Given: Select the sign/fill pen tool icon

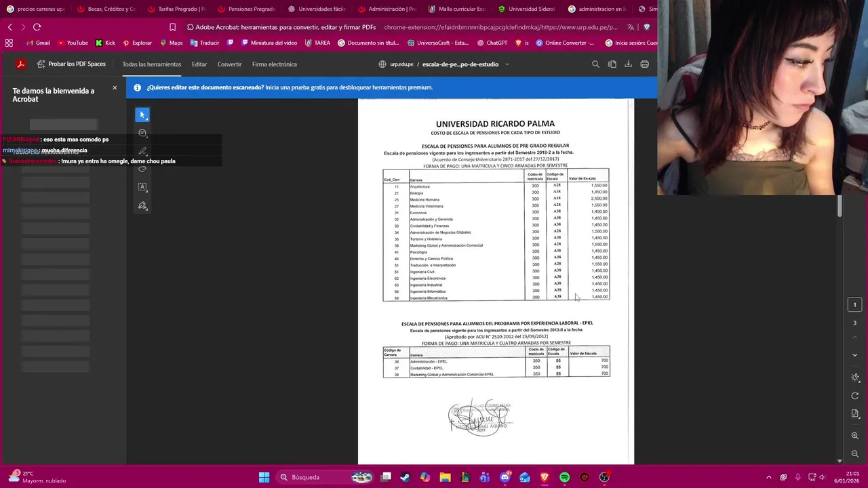Looking at the screenshot, I should pos(142,205).
